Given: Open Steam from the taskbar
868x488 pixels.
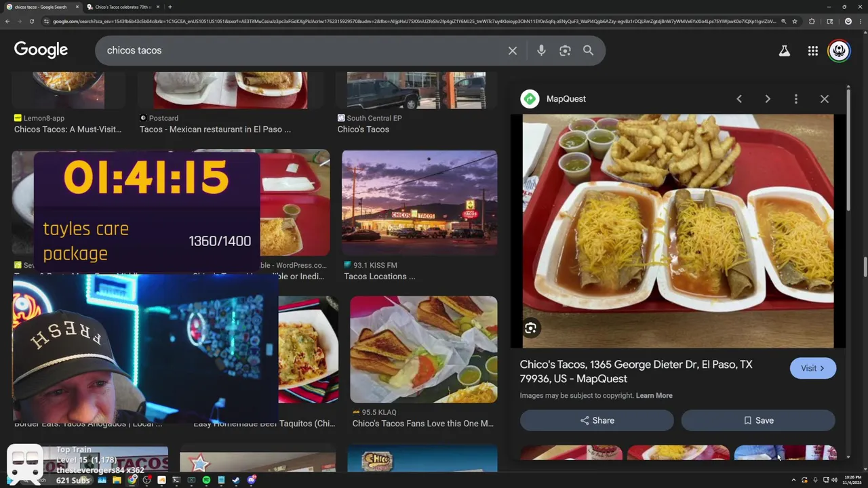Looking at the screenshot, I should click(x=236, y=481).
